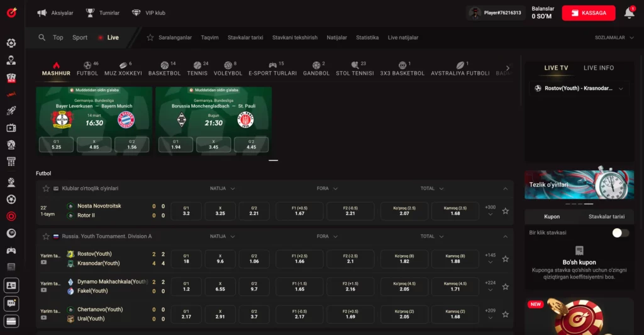Click the search magnifier icon
The image size is (644, 335).
[x=42, y=37]
